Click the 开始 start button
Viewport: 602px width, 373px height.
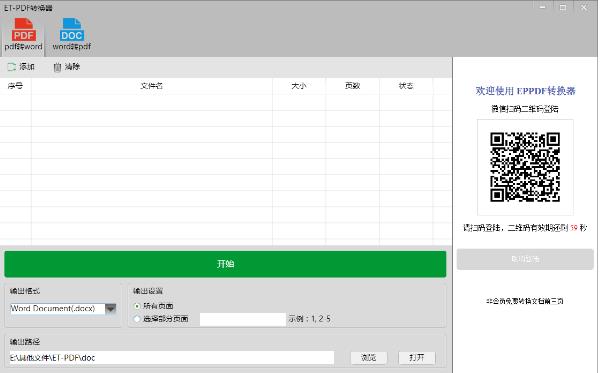pyautogui.click(x=225, y=264)
